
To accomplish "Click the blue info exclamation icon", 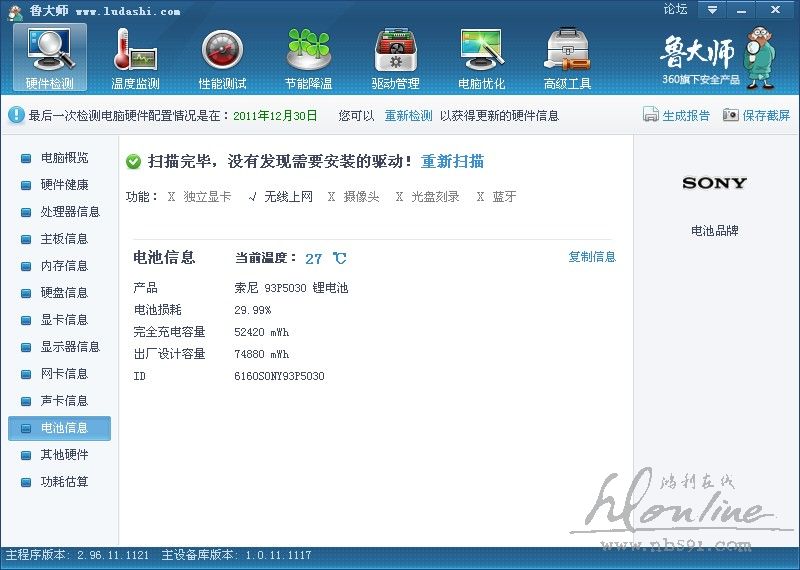I will pos(16,115).
